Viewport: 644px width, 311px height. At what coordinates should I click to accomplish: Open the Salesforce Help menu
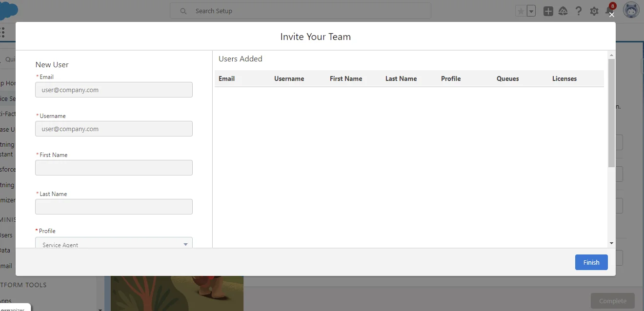579,10
